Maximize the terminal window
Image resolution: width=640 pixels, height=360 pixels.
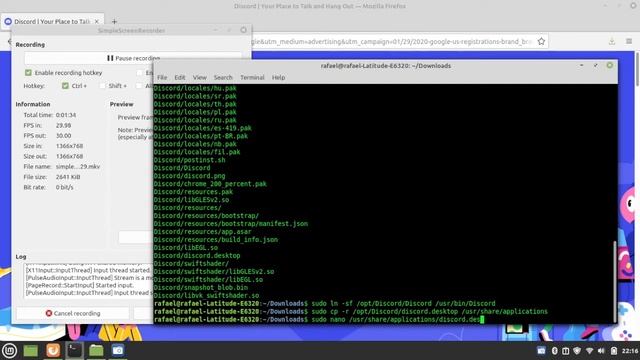596,65
